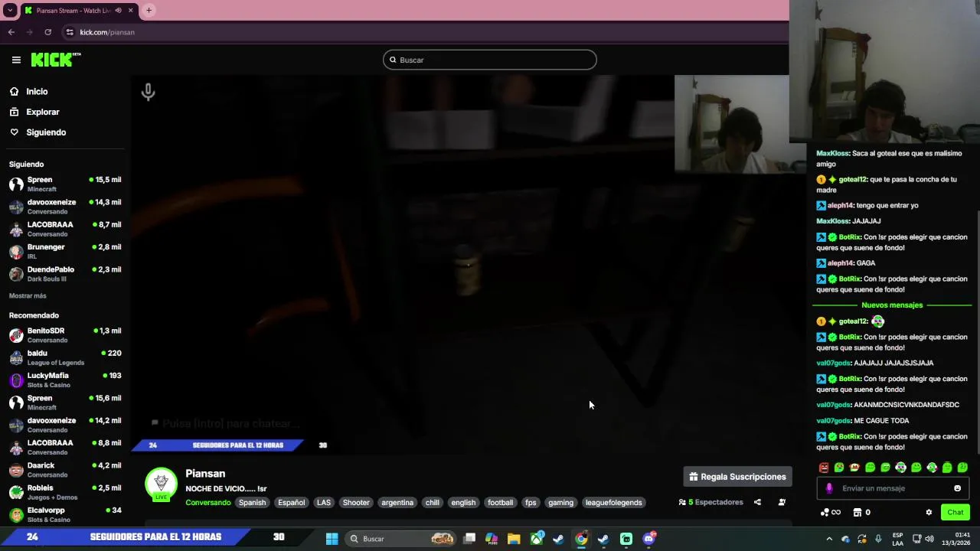The width and height of the screenshot is (980, 551).
Task: Open the emoji picker in chat
Action: point(957,488)
